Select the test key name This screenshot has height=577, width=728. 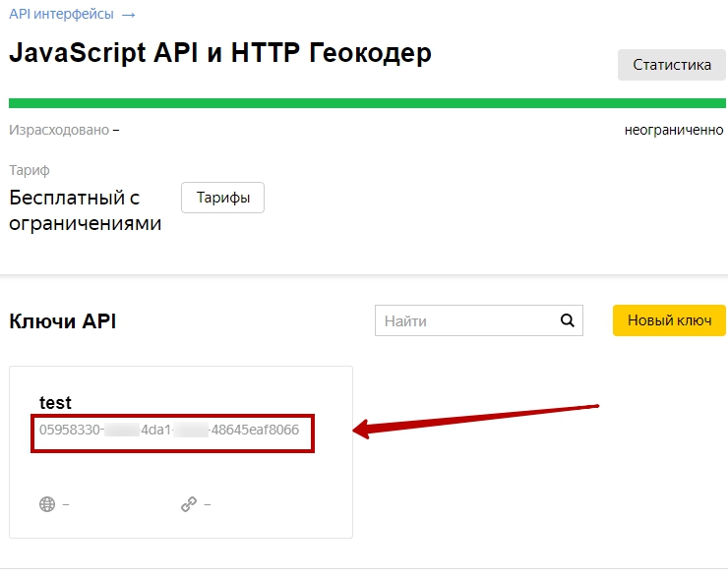pyautogui.click(x=55, y=403)
